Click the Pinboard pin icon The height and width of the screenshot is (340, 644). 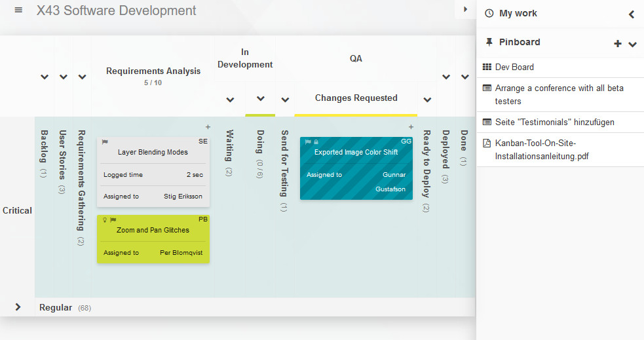pyautogui.click(x=489, y=42)
